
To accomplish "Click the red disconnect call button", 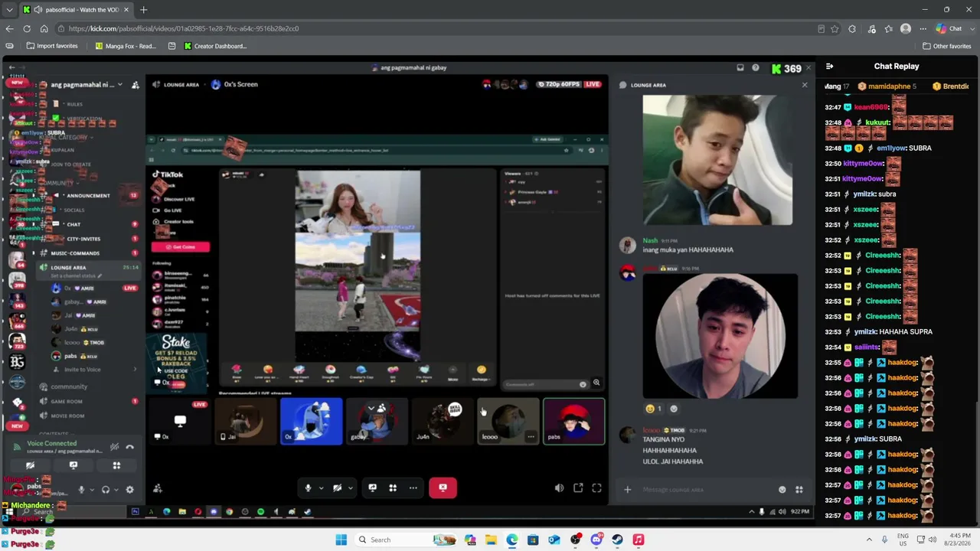I will tap(443, 487).
